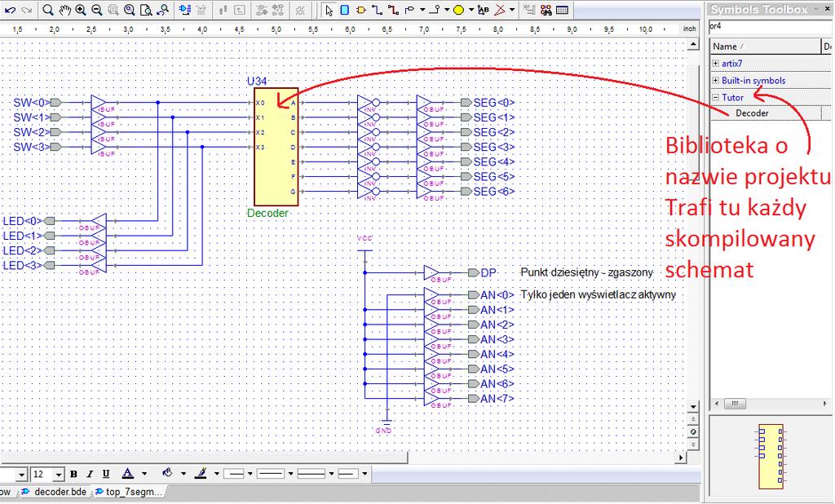835x504 pixels.
Task: Apply the fill color paint bucket
Action: click(x=167, y=473)
